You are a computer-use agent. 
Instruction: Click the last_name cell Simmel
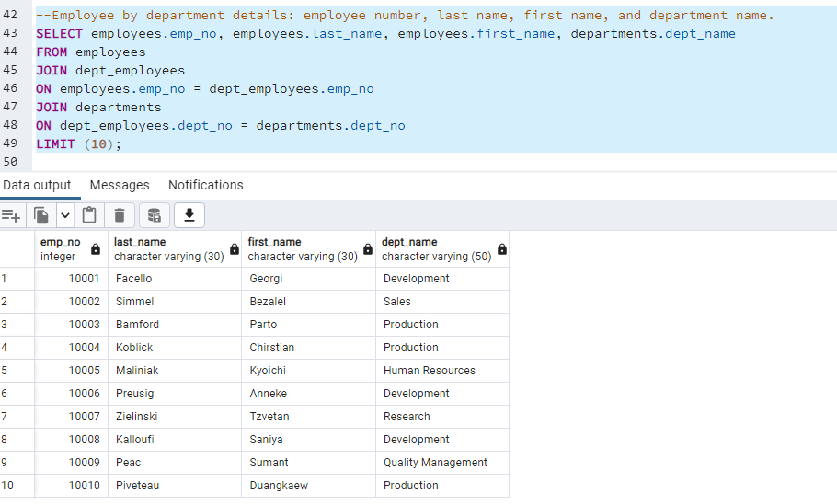(175, 302)
